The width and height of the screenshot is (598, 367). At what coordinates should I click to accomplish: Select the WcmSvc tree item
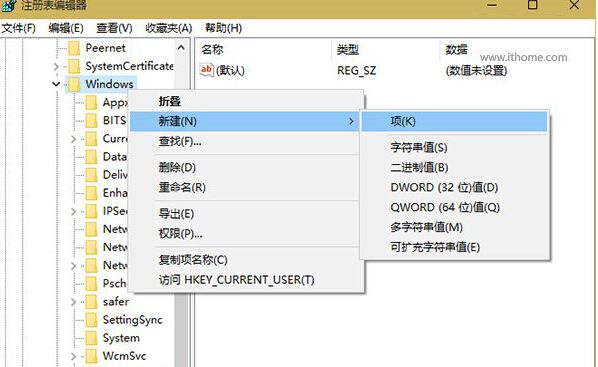(x=124, y=356)
